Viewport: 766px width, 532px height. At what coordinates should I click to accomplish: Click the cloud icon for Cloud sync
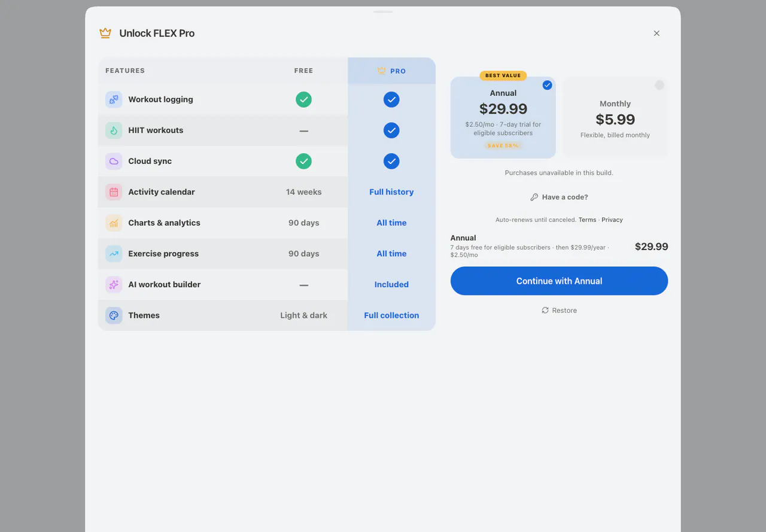click(x=114, y=161)
